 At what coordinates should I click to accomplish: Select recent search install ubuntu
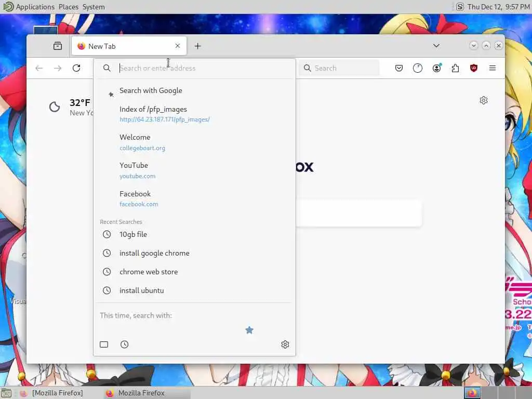pyautogui.click(x=194, y=290)
